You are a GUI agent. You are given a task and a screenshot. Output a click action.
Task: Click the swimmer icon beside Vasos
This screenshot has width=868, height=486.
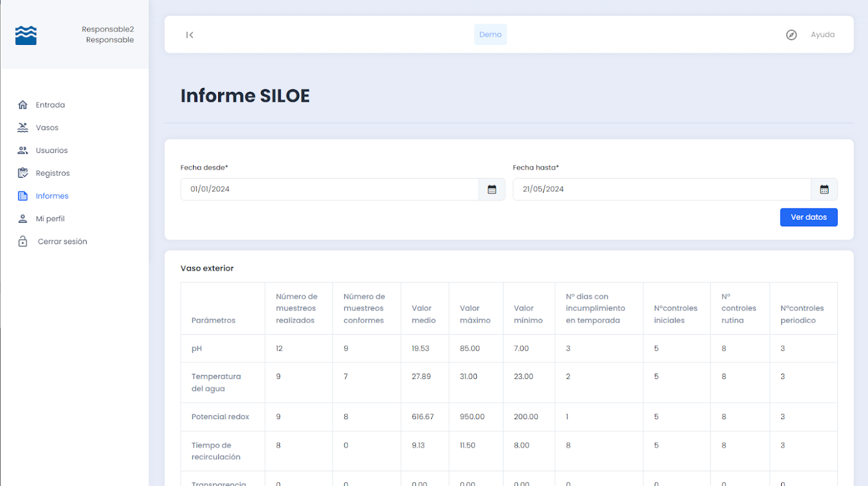tap(23, 128)
